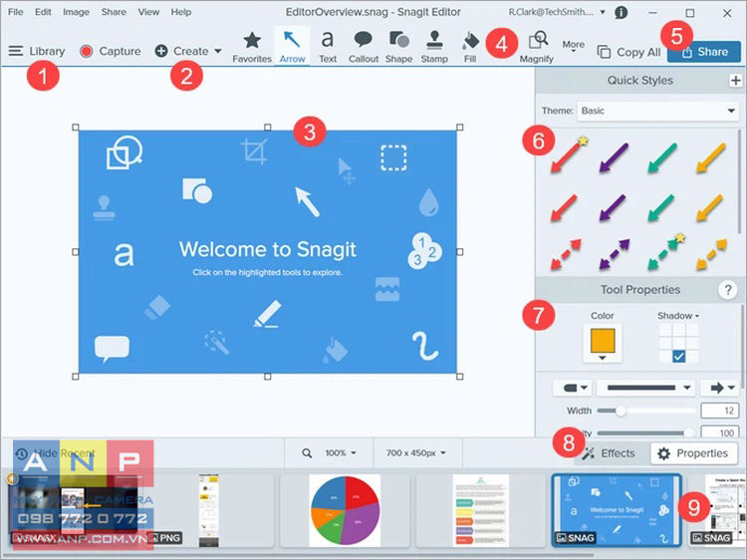Expand the Shadow options dropdown

678,316
